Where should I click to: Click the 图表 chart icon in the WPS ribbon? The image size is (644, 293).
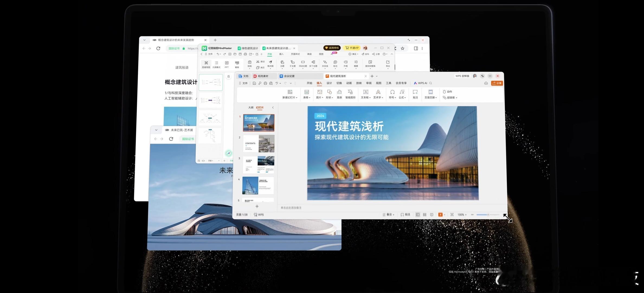339,93
